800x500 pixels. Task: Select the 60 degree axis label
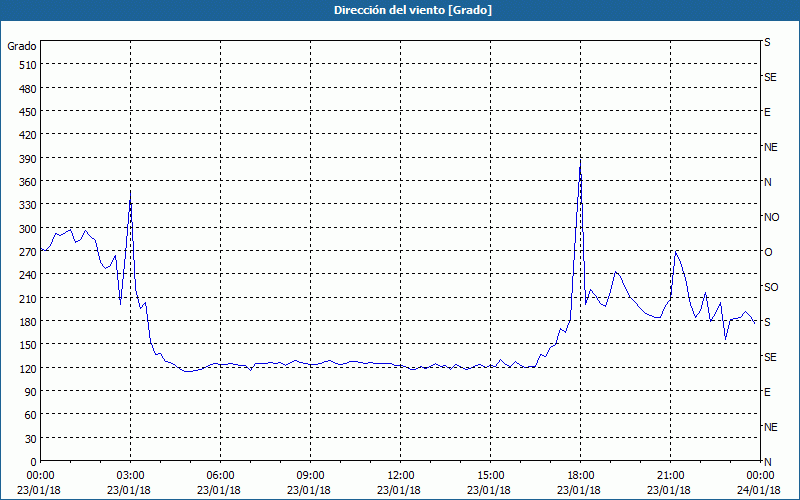(x=31, y=415)
